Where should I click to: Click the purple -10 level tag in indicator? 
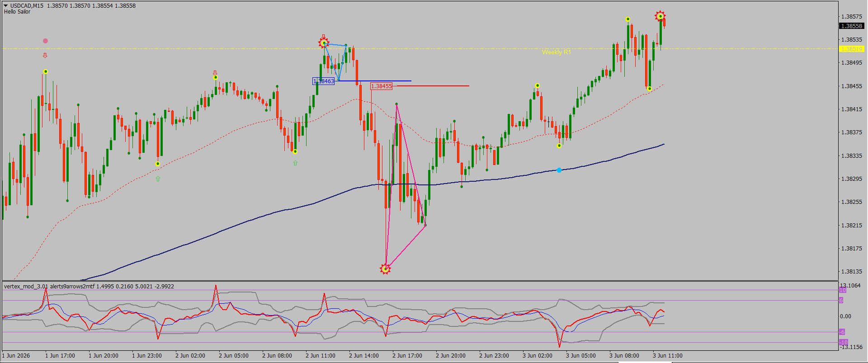pyautogui.click(x=844, y=343)
